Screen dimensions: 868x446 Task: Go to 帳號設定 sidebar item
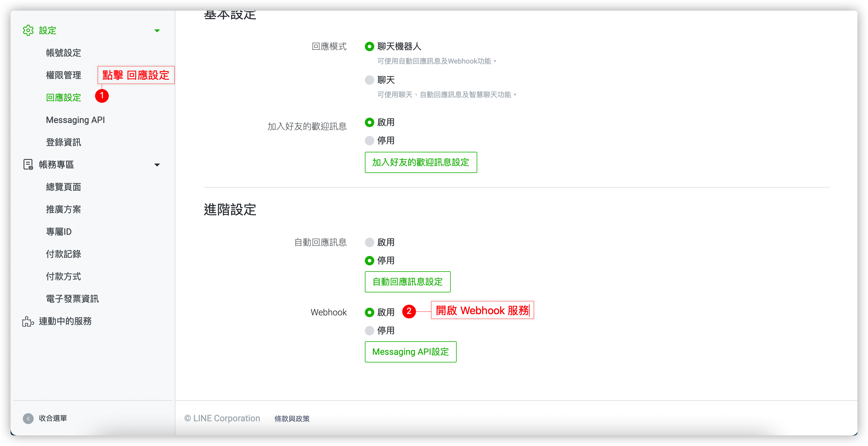[x=63, y=53]
